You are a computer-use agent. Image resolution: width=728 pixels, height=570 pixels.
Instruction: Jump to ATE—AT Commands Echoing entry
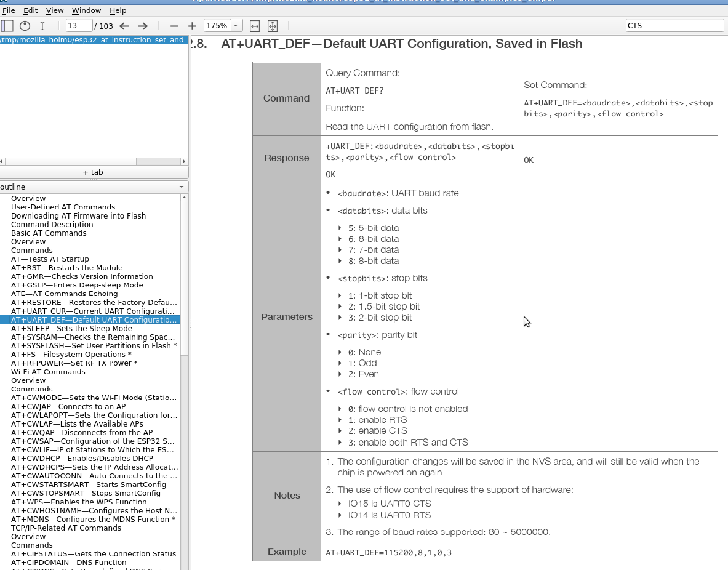click(64, 294)
